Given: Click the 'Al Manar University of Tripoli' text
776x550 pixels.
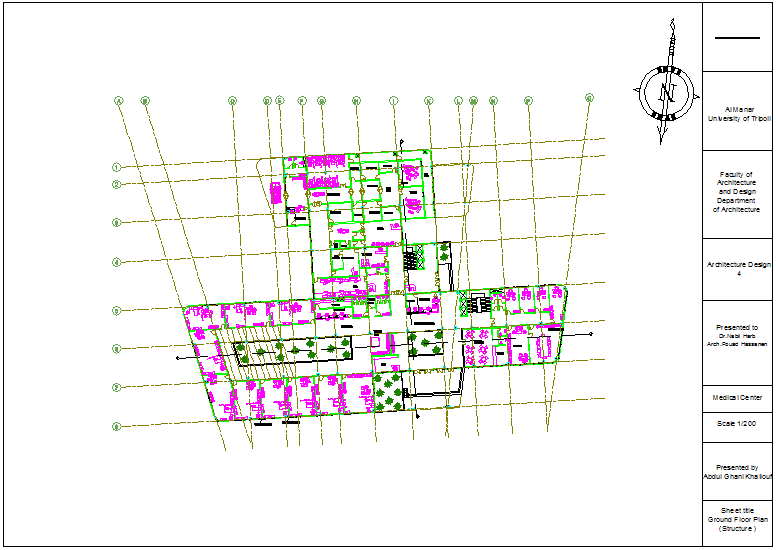Looking at the screenshot, I should [739, 114].
